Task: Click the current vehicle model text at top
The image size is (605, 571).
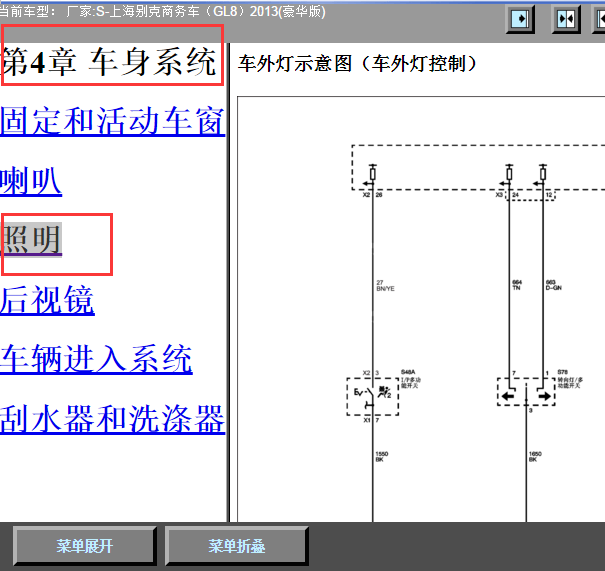Action: [x=162, y=12]
